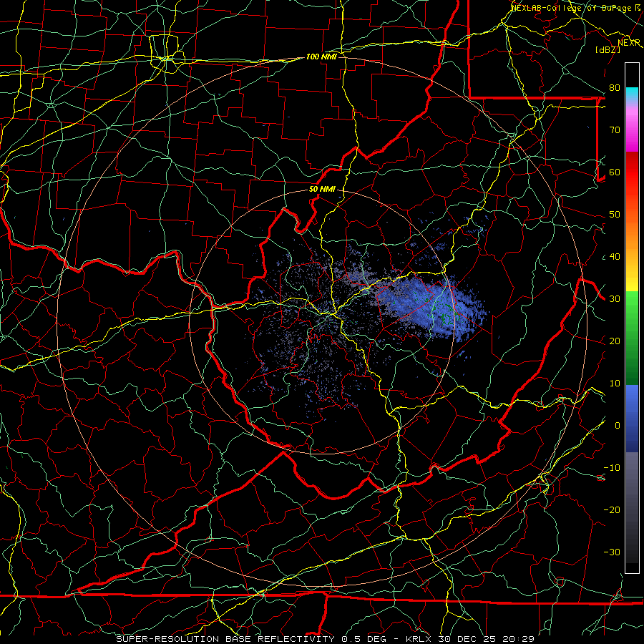Click the 0 value on the dBZ scale

tap(618, 426)
